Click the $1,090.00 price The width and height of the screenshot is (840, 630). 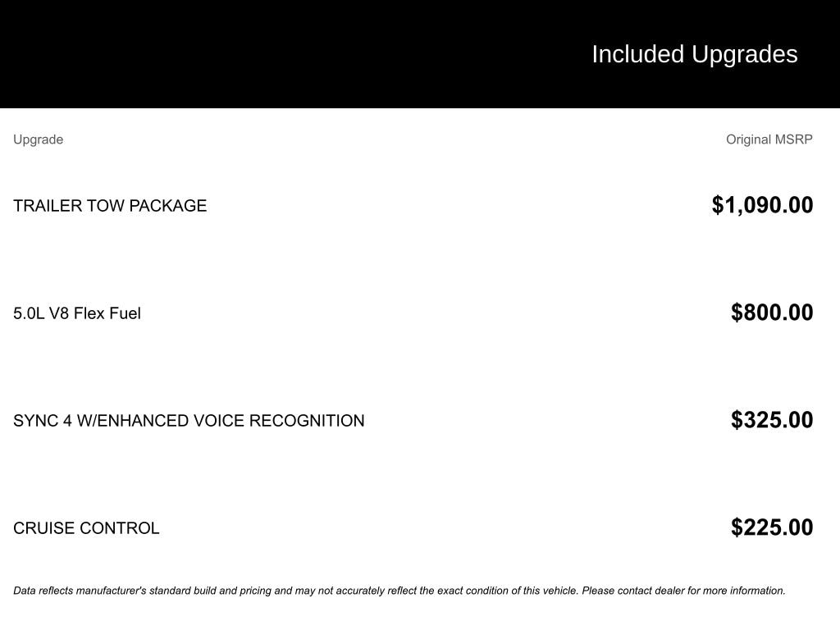[762, 205]
